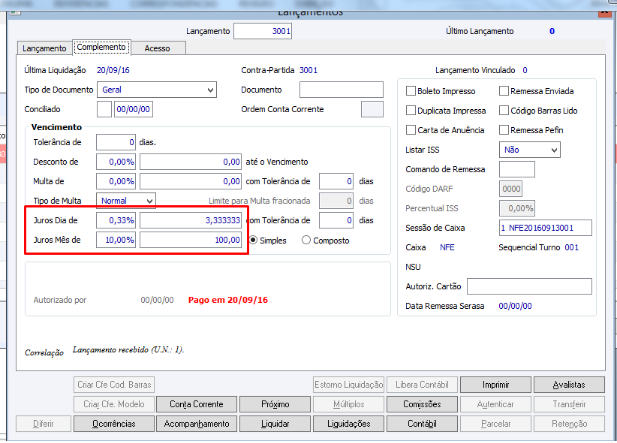
Task: Open the Acesso tab
Action: tap(157, 48)
